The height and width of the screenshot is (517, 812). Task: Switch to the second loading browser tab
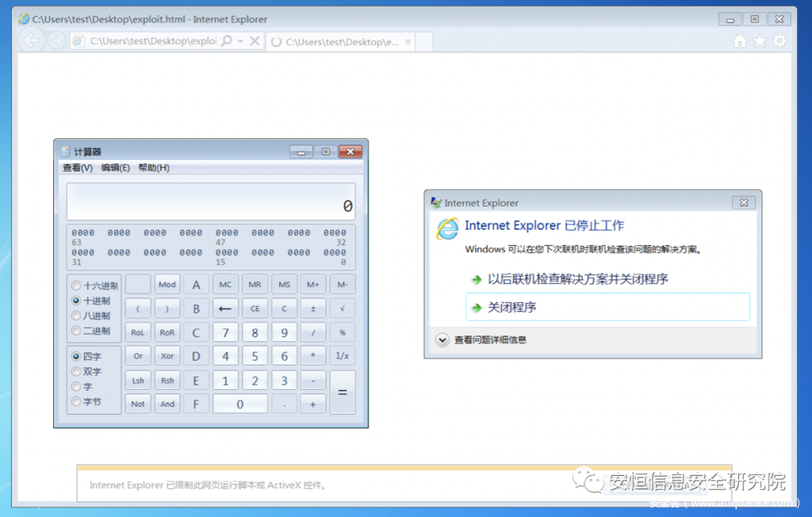coord(341,42)
